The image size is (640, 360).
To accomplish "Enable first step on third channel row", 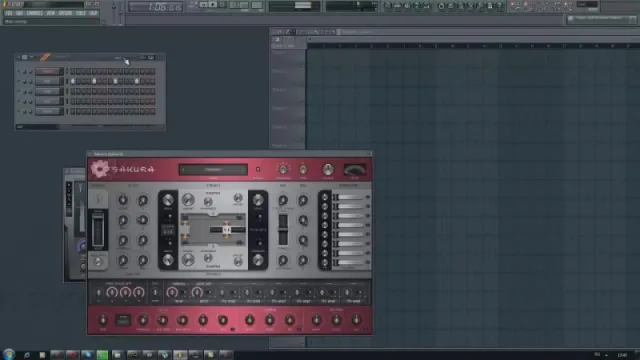I will click(73, 91).
